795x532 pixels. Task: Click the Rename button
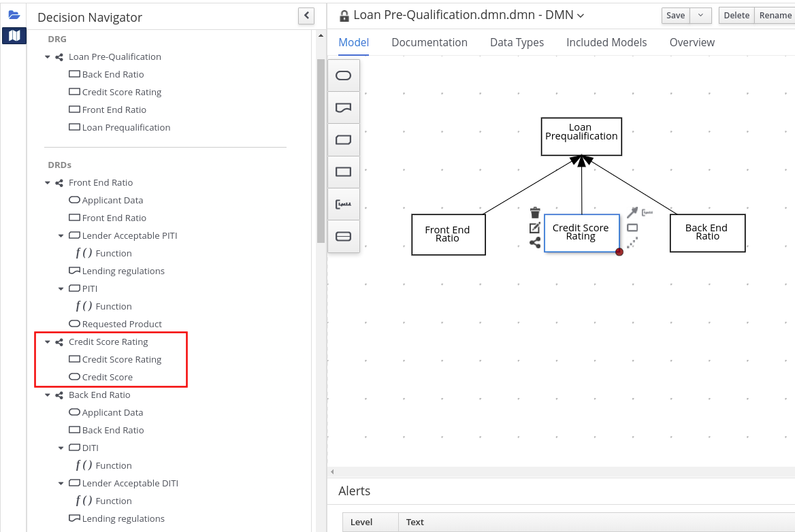775,16
